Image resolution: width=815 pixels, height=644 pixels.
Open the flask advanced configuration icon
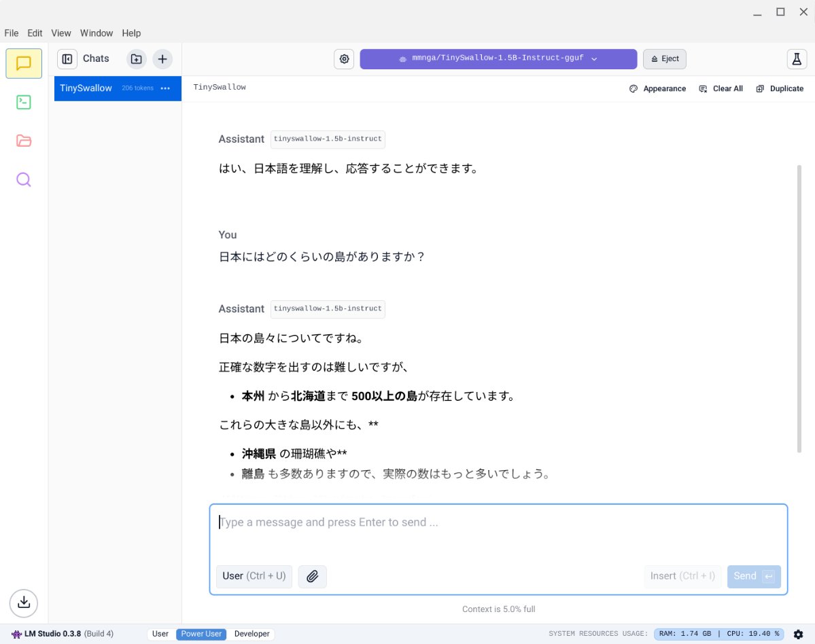point(796,59)
